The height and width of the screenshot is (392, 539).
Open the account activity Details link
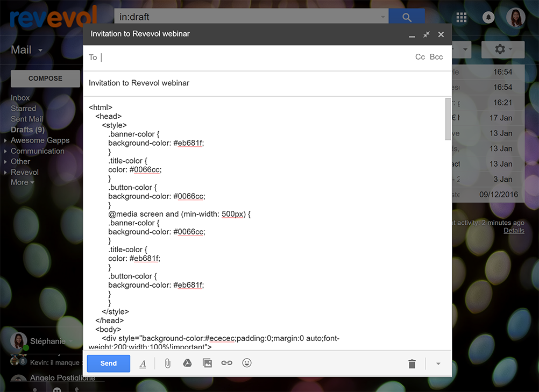(x=514, y=231)
